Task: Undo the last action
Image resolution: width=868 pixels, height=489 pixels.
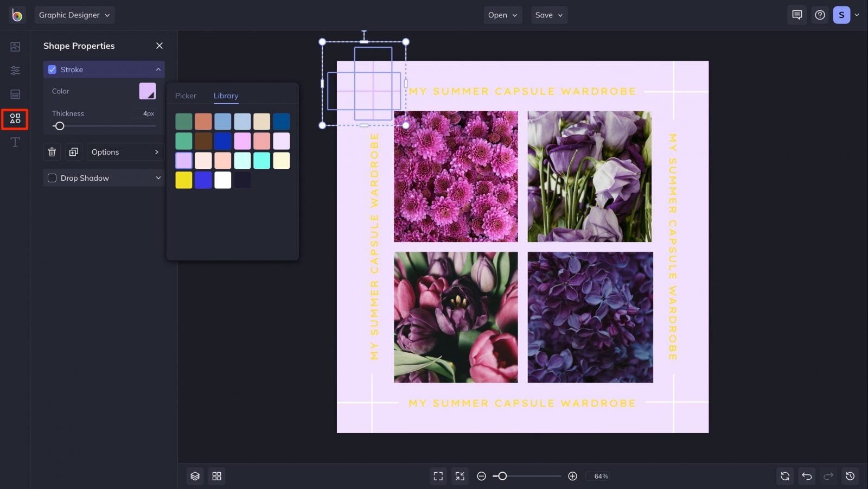Action: point(807,476)
